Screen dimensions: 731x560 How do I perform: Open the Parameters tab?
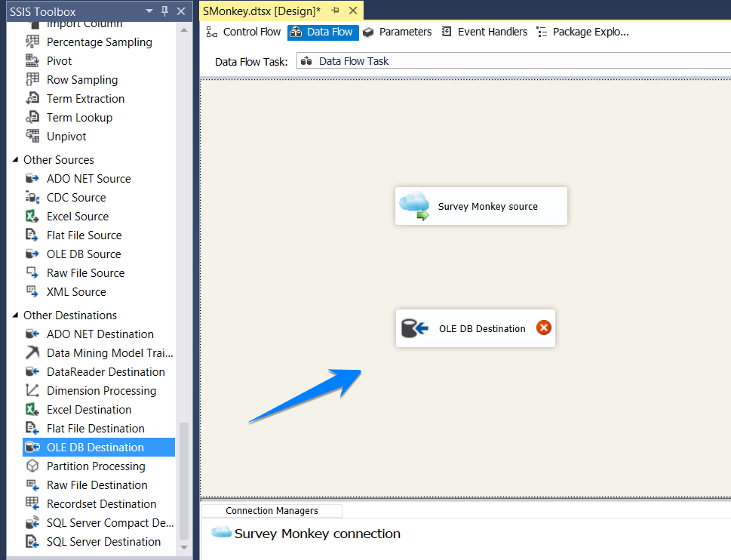[398, 32]
